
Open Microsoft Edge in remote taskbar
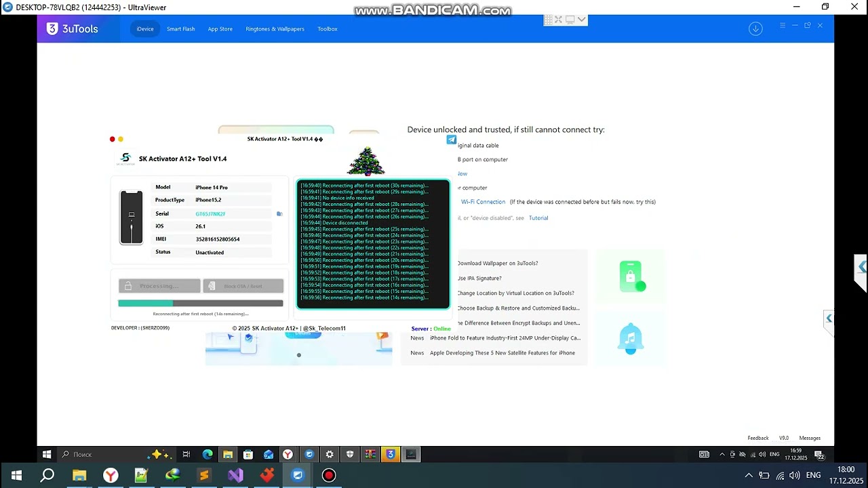[x=208, y=454]
